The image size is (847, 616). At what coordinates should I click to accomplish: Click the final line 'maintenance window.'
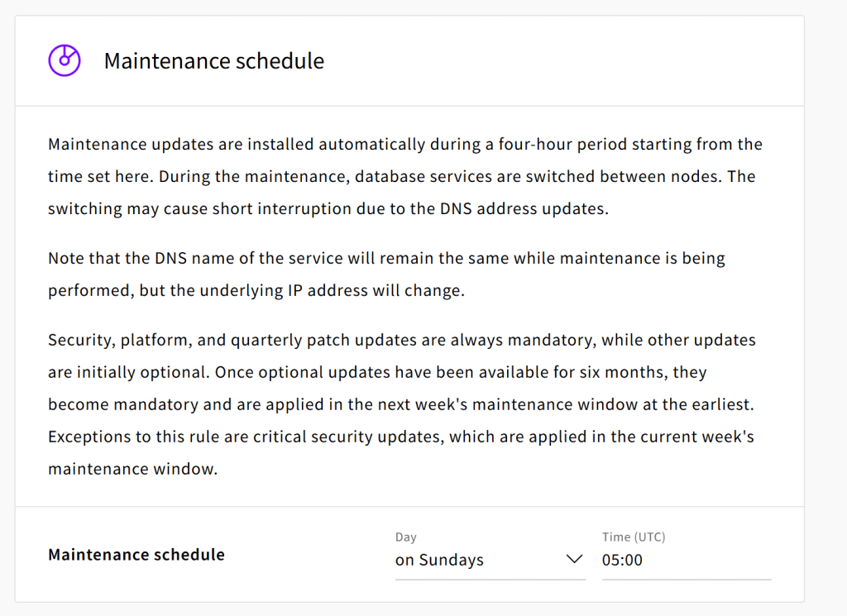pyautogui.click(x=132, y=469)
